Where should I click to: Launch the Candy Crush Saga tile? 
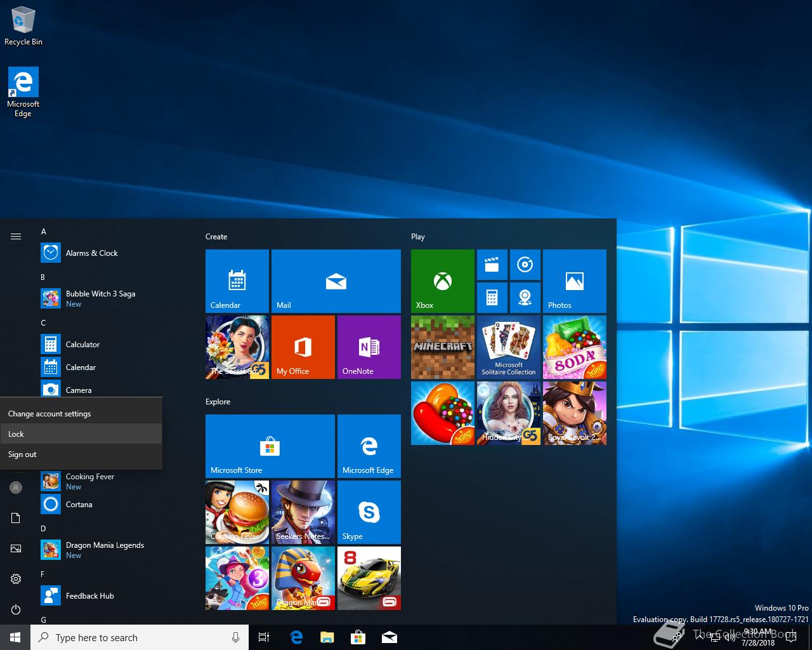(x=443, y=413)
